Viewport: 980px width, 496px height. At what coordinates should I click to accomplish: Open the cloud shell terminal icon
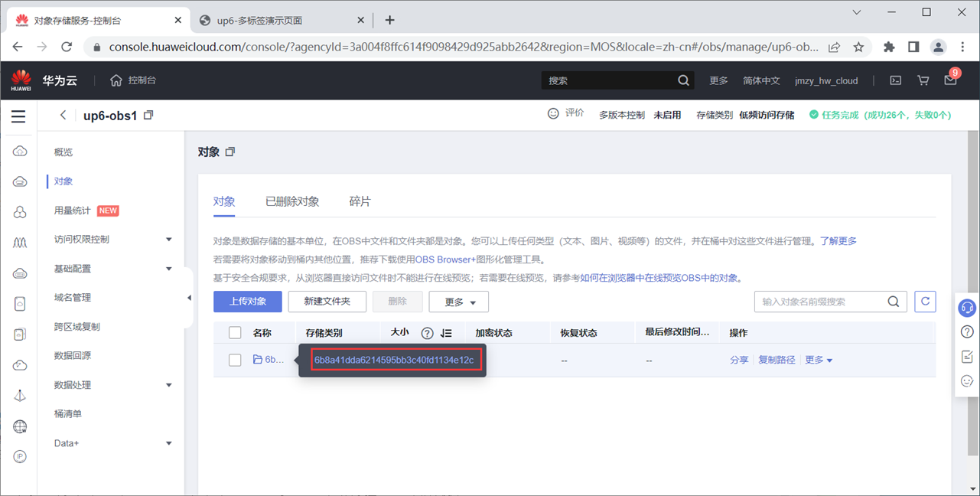click(895, 80)
